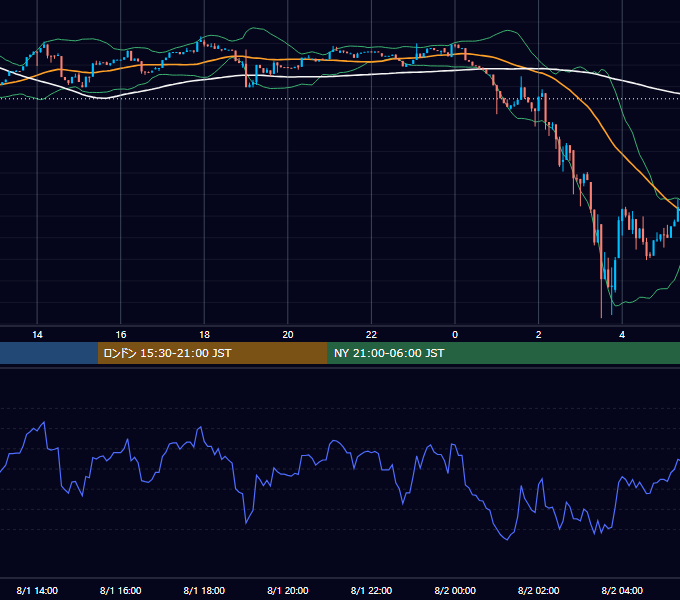This screenshot has width=680, height=600.
Task: Click the '2' hour label on chart axis
Action: (x=539, y=335)
